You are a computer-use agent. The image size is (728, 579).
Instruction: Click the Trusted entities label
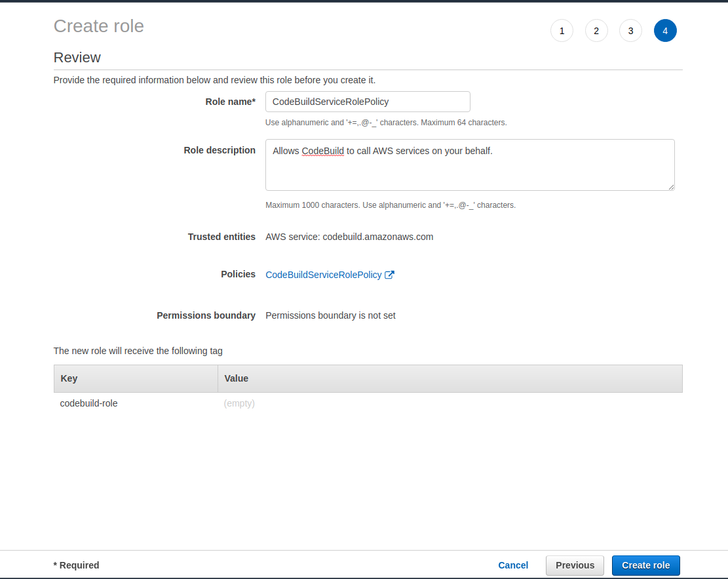tap(221, 237)
